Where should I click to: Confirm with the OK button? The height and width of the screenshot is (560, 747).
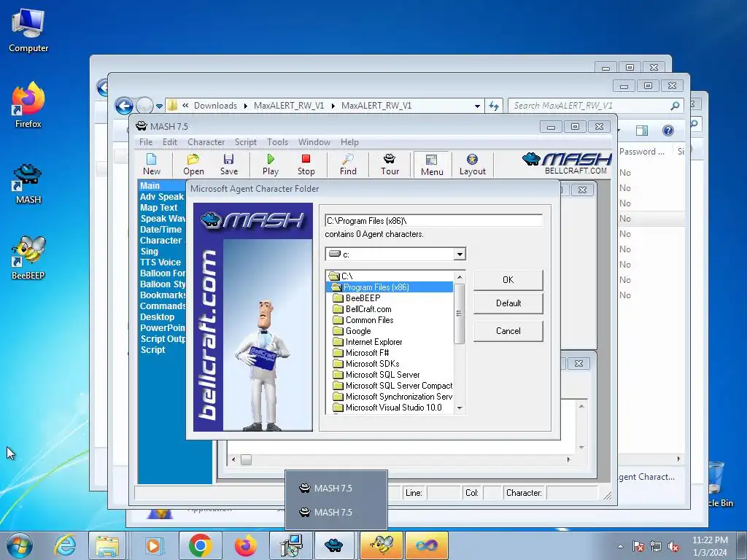508,280
